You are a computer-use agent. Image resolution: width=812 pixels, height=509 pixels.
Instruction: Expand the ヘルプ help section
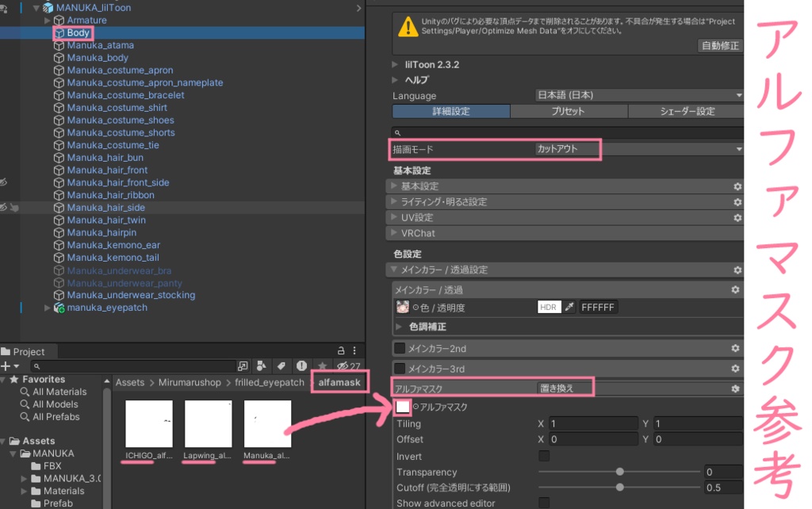[395, 80]
